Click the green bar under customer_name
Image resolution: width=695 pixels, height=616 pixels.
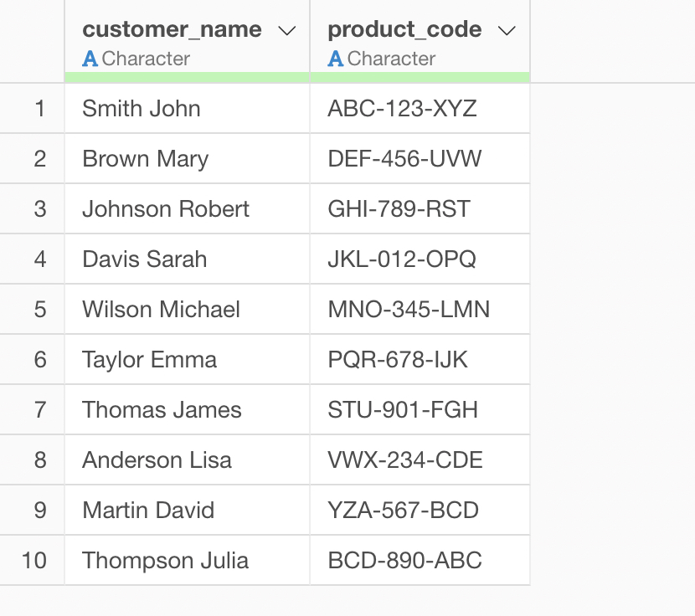pyautogui.click(x=187, y=78)
